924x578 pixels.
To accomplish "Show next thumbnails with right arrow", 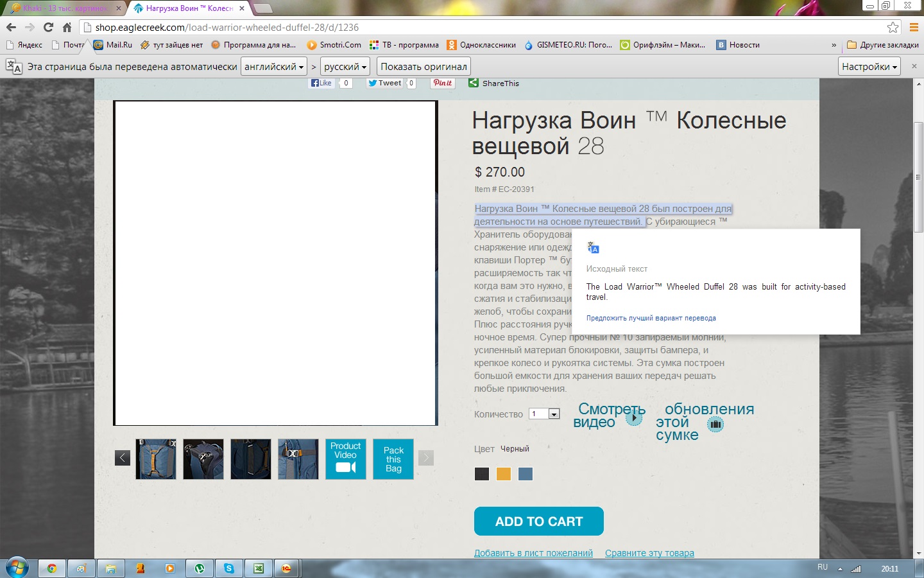I will (x=426, y=457).
